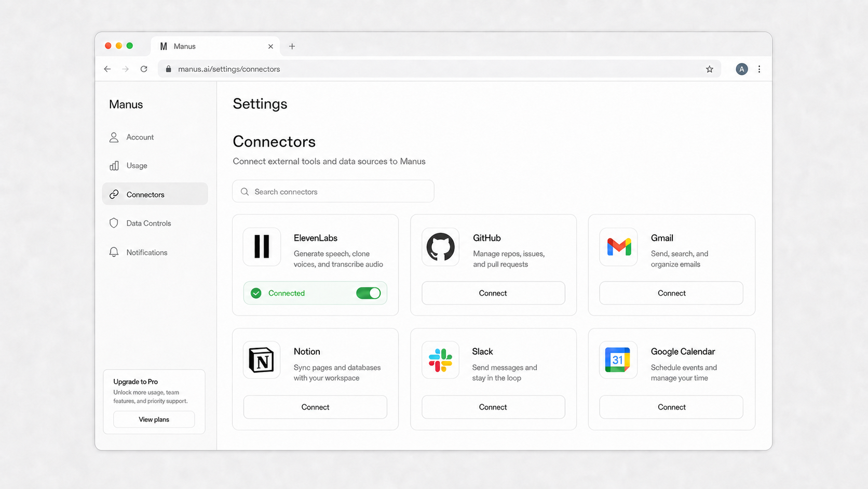
Task: Open Data Controls settings
Action: [x=155, y=223]
